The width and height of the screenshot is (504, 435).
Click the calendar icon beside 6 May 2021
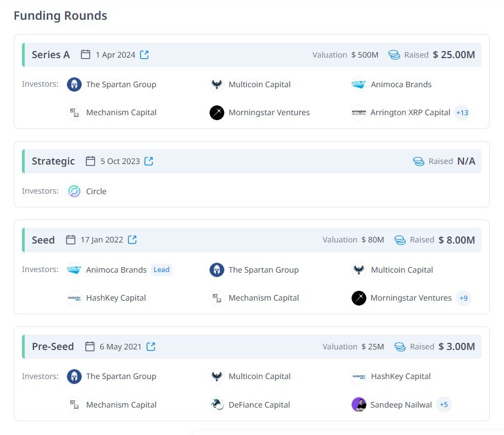point(90,346)
